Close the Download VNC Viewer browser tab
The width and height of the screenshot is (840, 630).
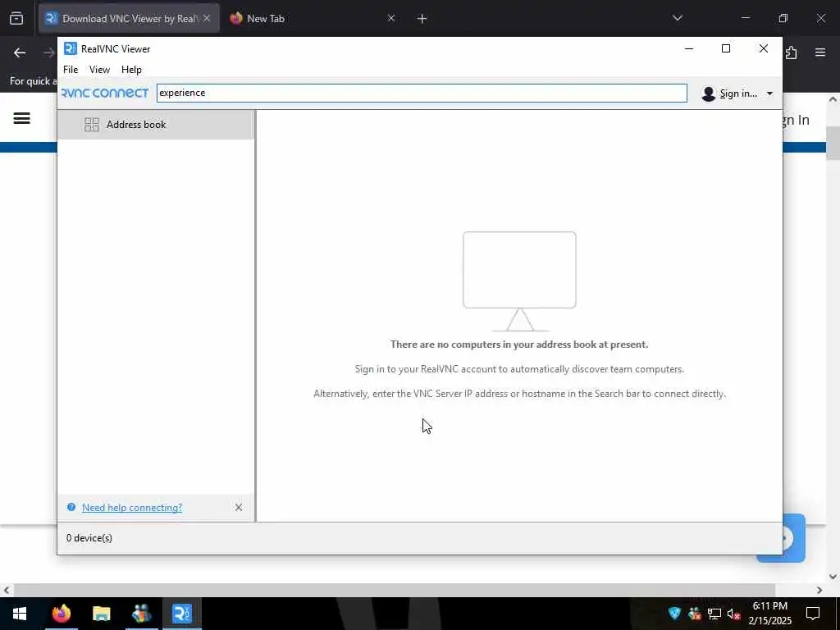point(207,18)
